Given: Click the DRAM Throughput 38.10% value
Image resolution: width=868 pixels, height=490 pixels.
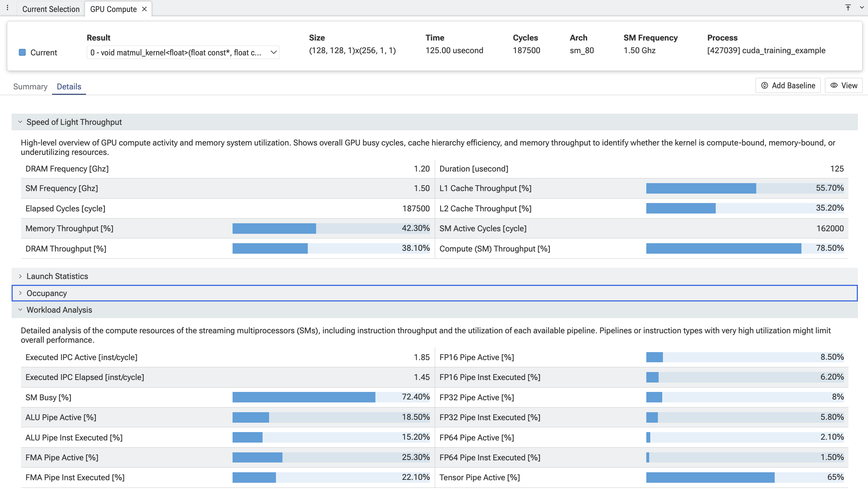Looking at the screenshot, I should pyautogui.click(x=416, y=248).
